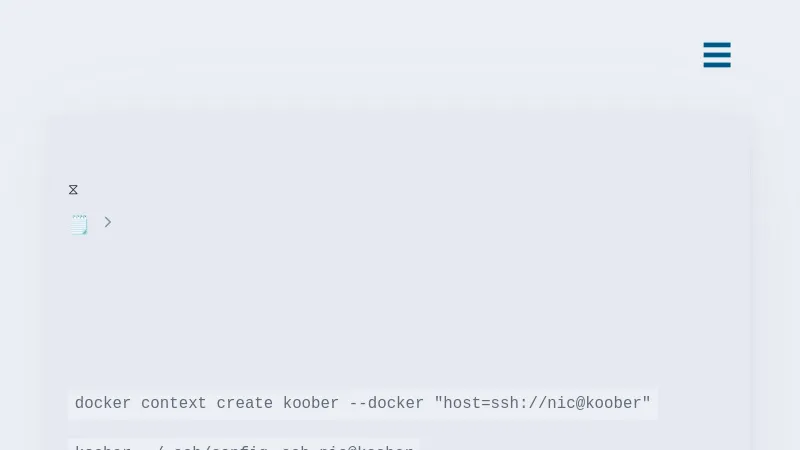Viewport: 800px width, 450px height.
Task: Click the quoted "host=ssh://nic@koober" string
Action: 542,404
